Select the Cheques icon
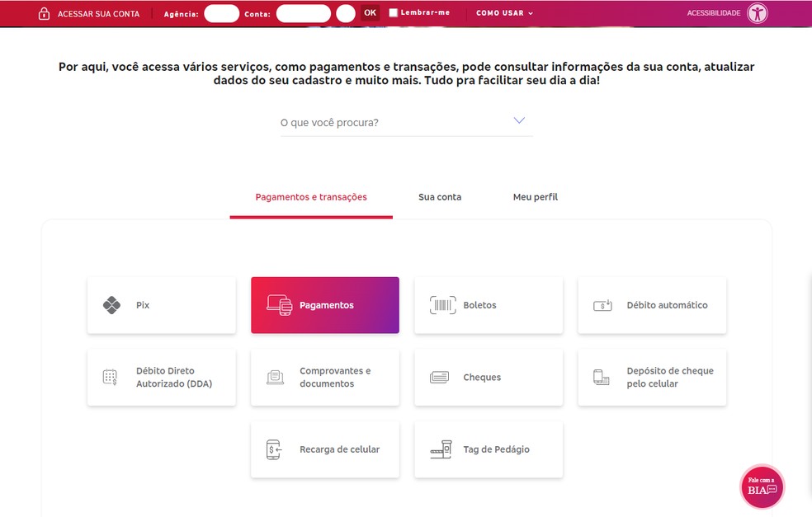812x517 pixels. click(438, 377)
